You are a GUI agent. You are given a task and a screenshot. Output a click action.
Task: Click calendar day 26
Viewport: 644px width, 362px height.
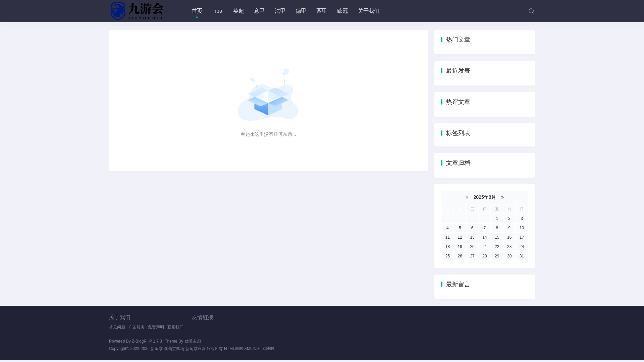point(460,256)
